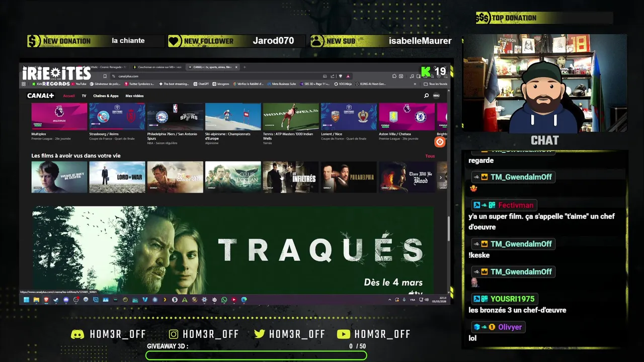Click the CANAL+ logo
Viewport: 644px width, 362px height.
(40, 96)
